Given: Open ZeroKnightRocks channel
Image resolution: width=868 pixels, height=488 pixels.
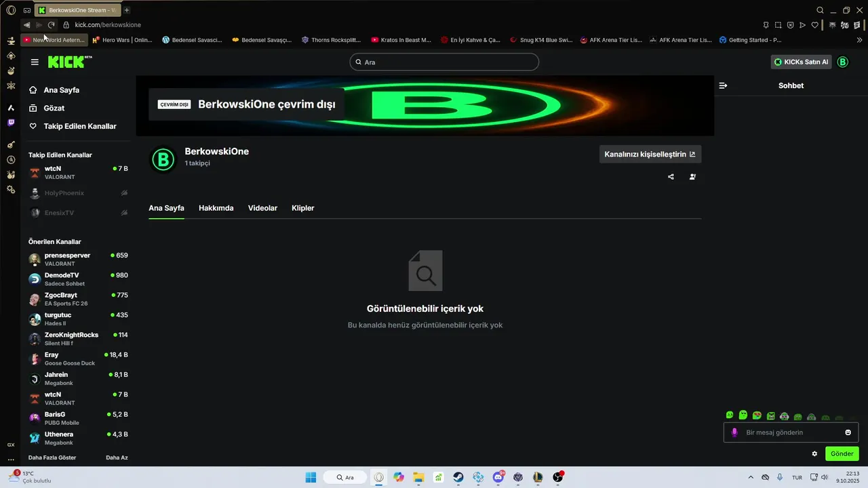Looking at the screenshot, I should (x=78, y=339).
